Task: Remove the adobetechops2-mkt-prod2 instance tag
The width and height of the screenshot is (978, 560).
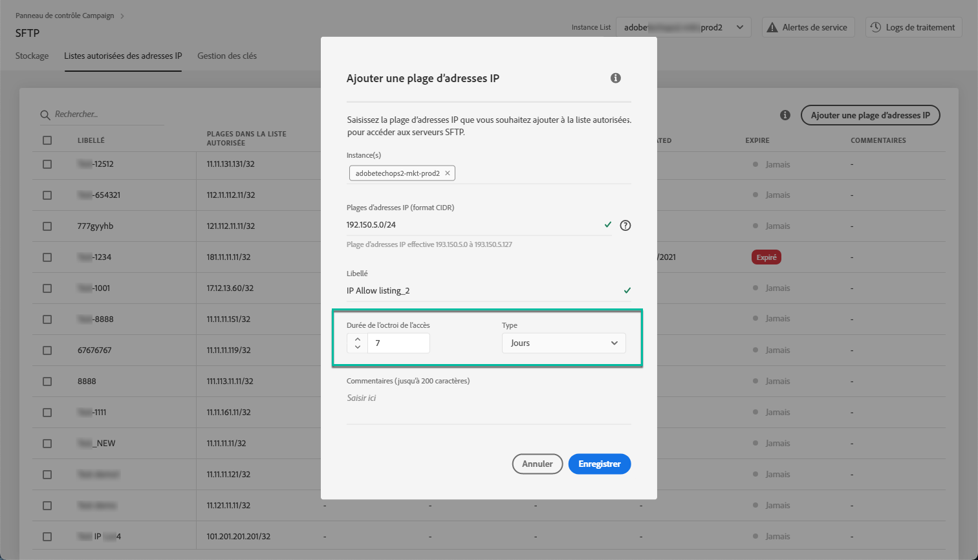Action: (447, 173)
